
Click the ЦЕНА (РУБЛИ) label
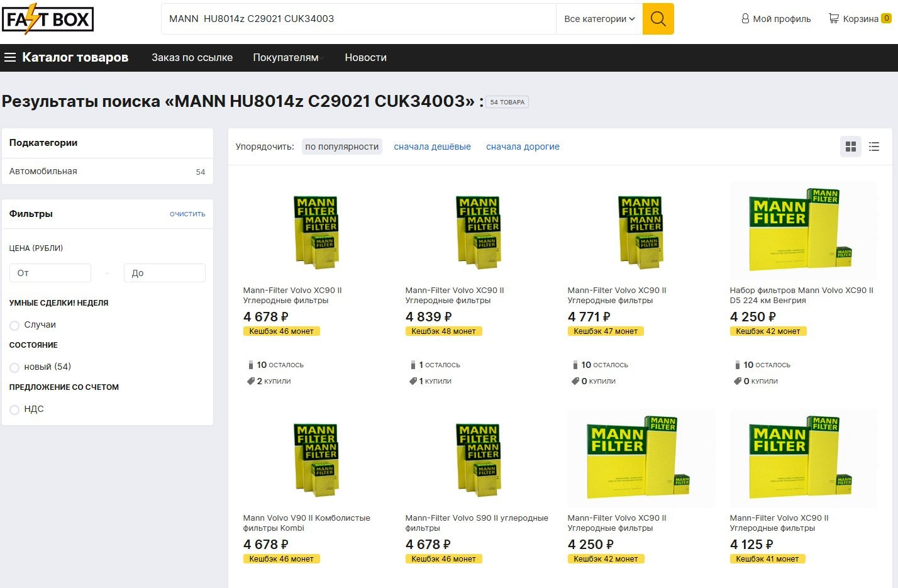(36, 248)
